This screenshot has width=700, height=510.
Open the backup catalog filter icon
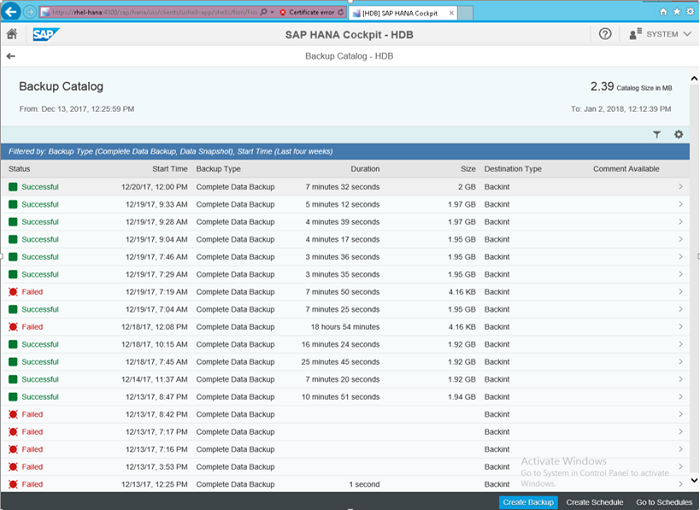point(657,134)
